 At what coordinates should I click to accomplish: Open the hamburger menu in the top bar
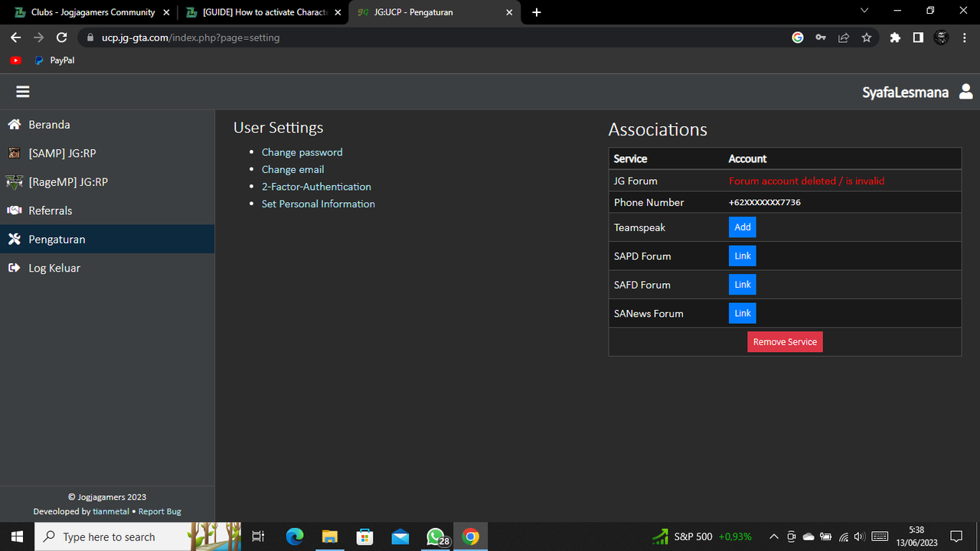(x=23, y=92)
